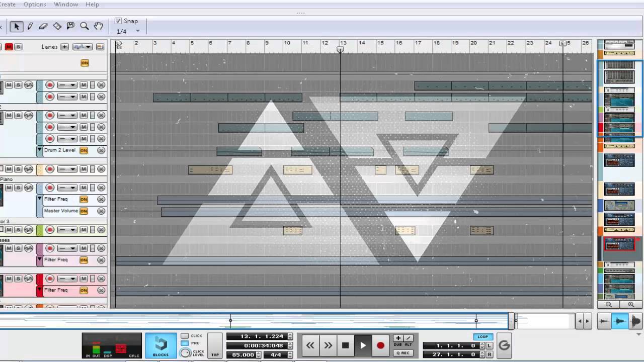Open the Create menu

pyautogui.click(x=8, y=5)
